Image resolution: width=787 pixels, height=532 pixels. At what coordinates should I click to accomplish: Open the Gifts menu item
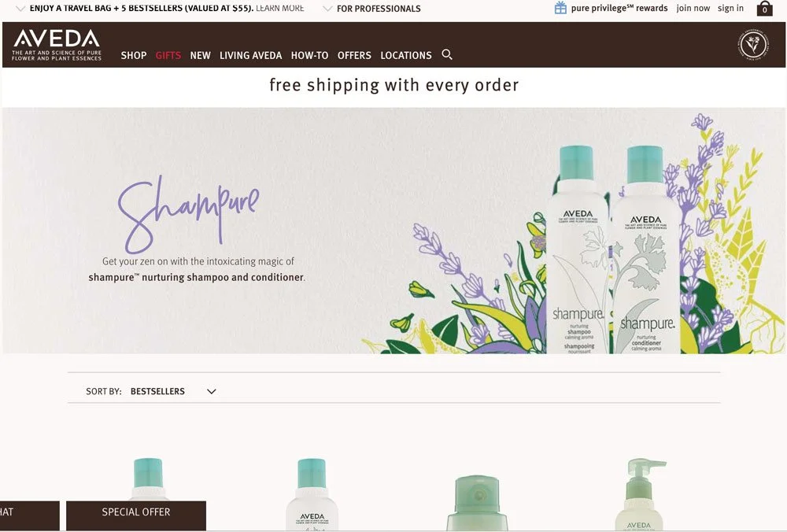[x=168, y=55]
